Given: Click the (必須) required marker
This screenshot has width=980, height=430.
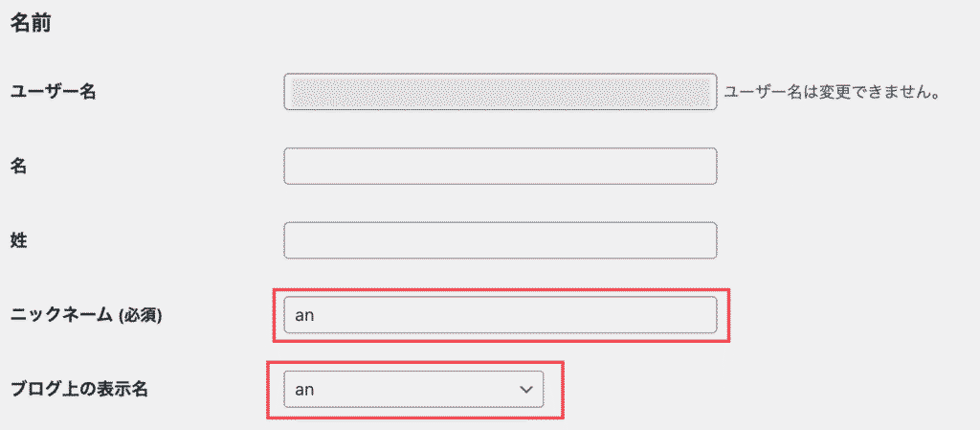Looking at the screenshot, I should 140,315.
